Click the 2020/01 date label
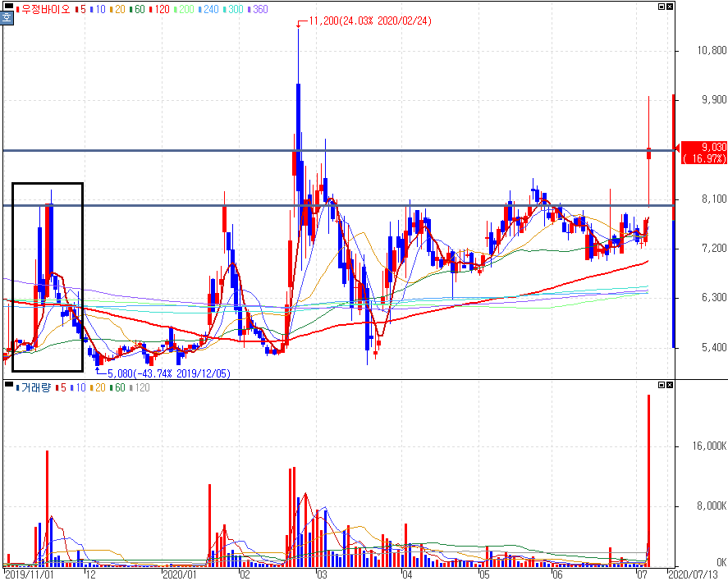Screen dimensions: 728x581 coord(179,574)
